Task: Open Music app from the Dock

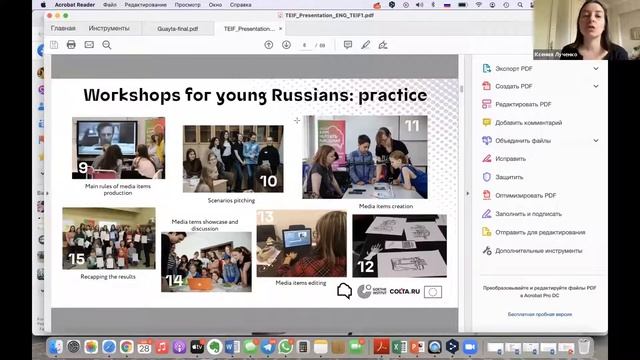Action: [x=162, y=347]
